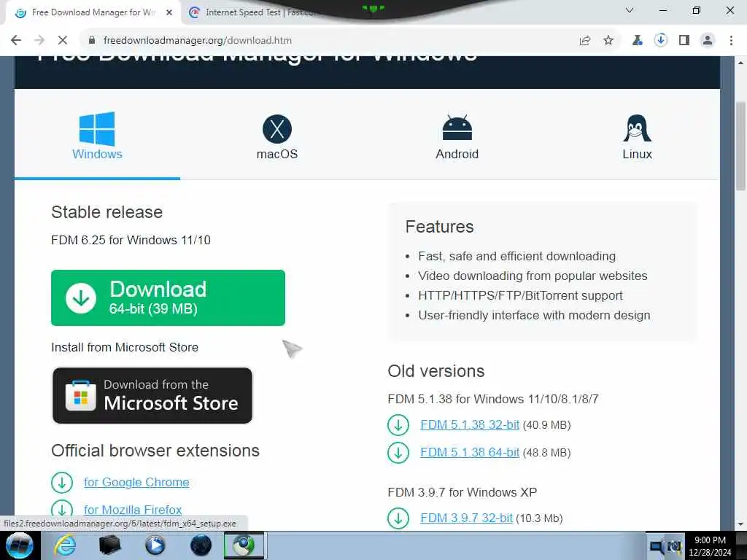The width and height of the screenshot is (747, 560).
Task: Select the active Chrome taskbar button
Action: 244,545
